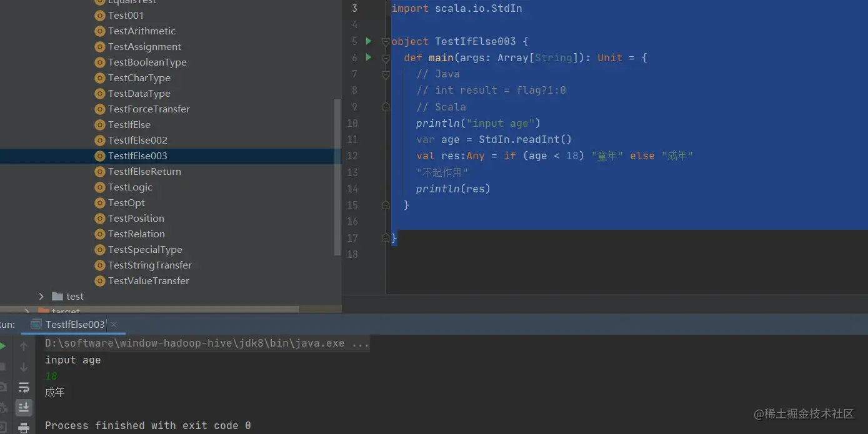Toggle scroll to end in Run console
Viewport: 868px width, 434px height.
point(24,407)
